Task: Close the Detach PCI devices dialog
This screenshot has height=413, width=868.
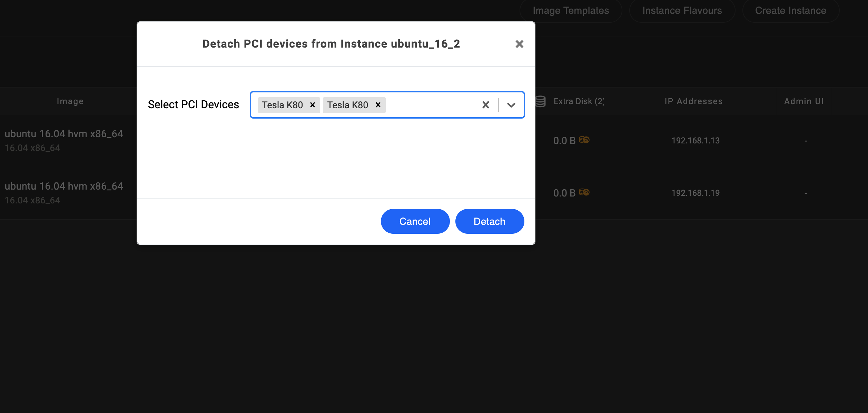Action: coord(519,44)
